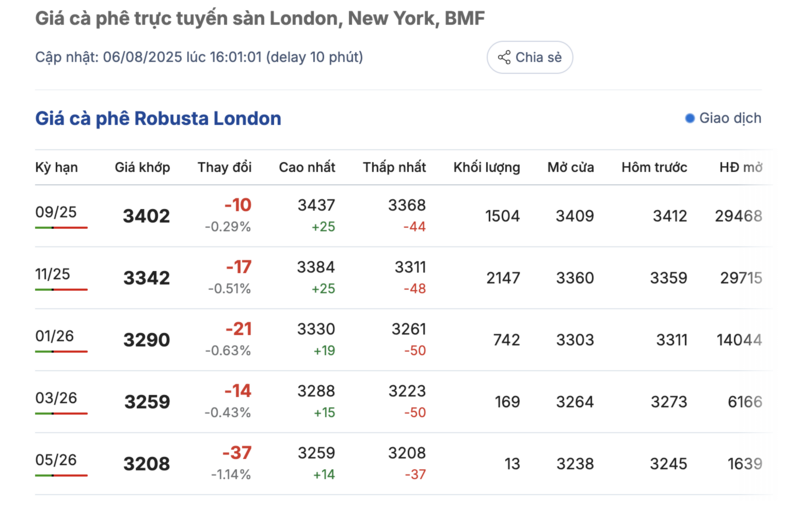Open the 05/26 contract term row
This screenshot has height=507, width=800.
pos(403,464)
